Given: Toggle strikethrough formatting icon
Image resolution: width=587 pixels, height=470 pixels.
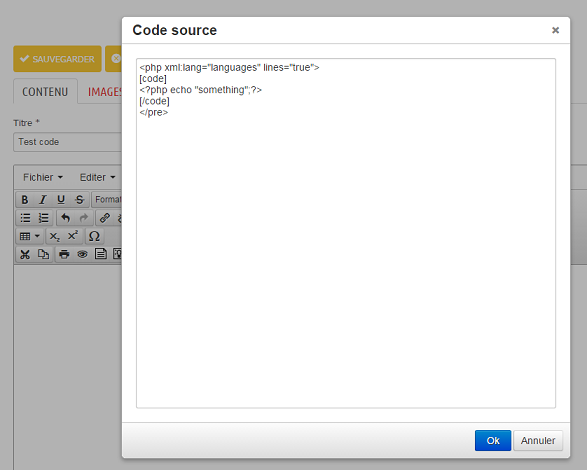Looking at the screenshot, I should 79,200.
